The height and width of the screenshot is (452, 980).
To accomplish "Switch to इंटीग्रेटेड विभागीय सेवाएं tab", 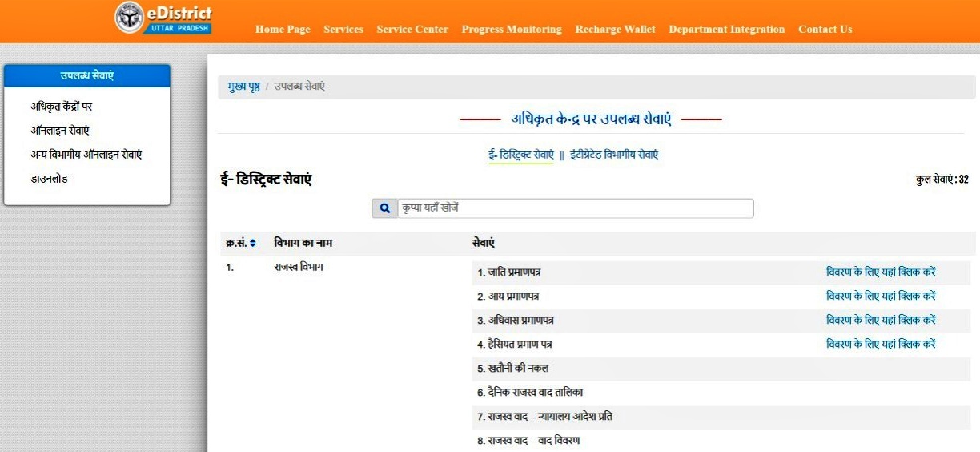I will [614, 155].
